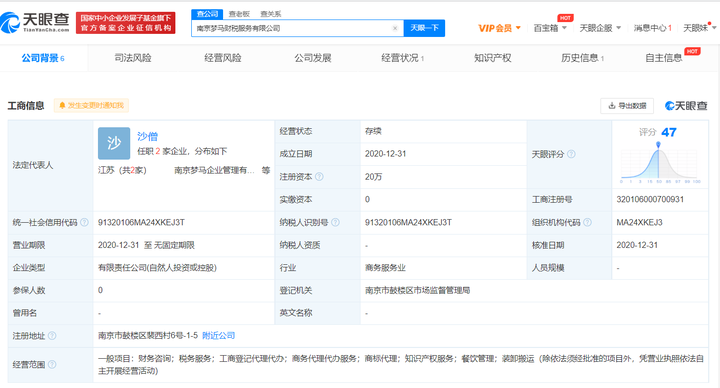Viewport: 720px width, 388px height.
Task: Click the 天眼评分 score distribution chart
Action: [659, 163]
